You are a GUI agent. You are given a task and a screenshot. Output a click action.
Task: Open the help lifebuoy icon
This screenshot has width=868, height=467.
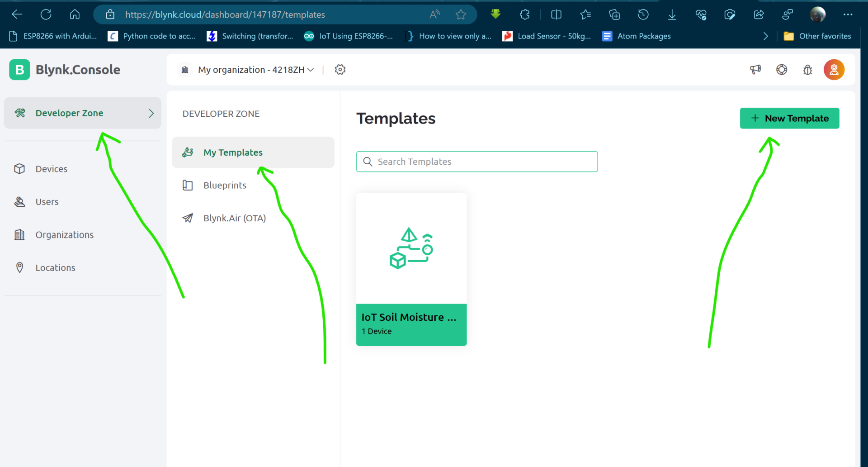coord(782,70)
